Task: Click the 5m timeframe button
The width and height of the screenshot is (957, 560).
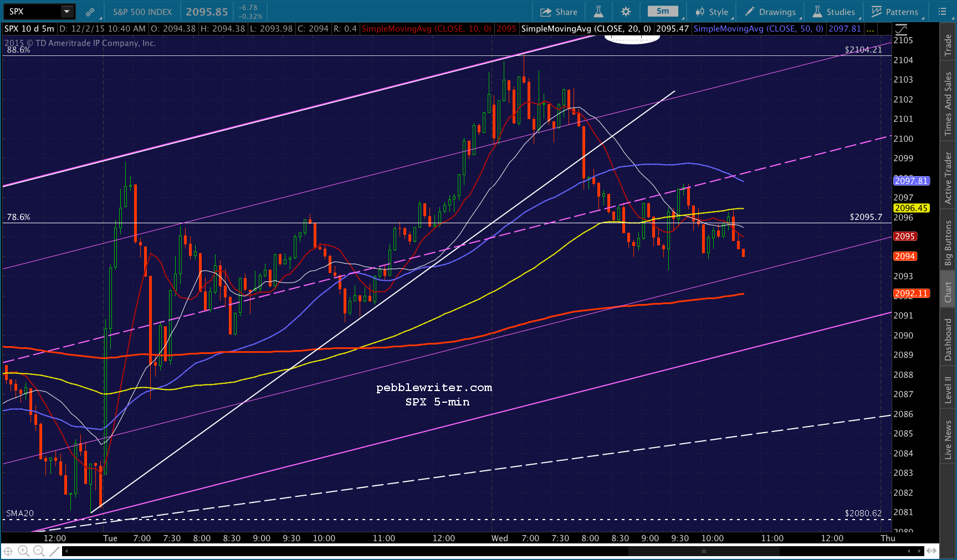Action: 663,11
